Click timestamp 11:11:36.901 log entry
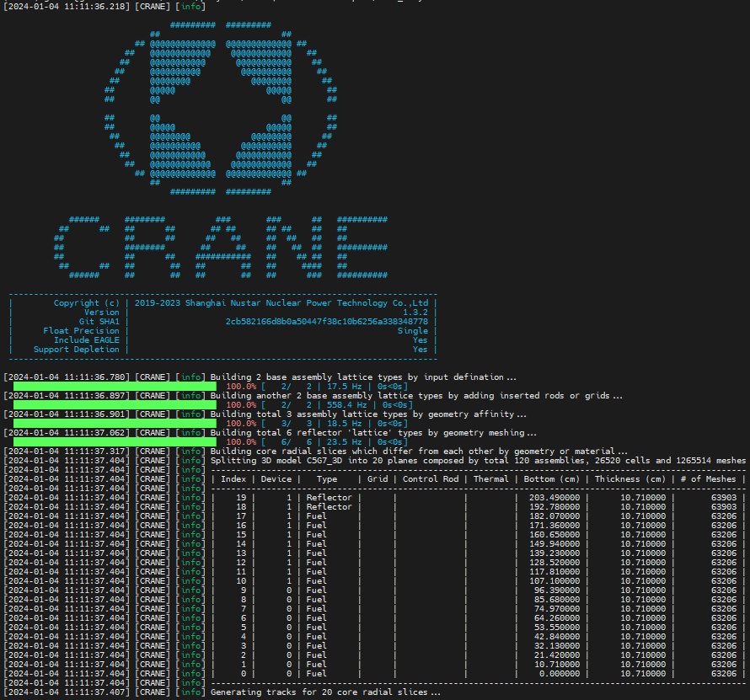The width and height of the screenshot is (750, 700). click(67, 414)
